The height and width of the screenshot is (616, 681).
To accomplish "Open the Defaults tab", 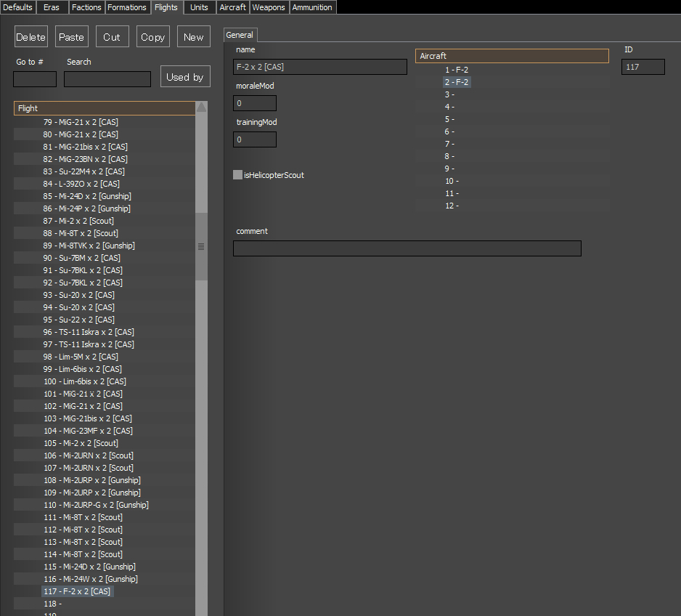I will click(17, 7).
